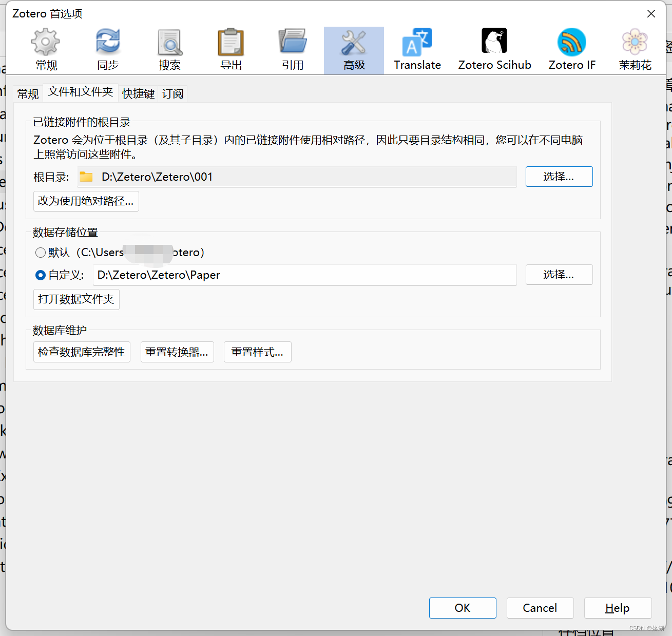Open the 引用 Cite preferences pane

(x=293, y=50)
